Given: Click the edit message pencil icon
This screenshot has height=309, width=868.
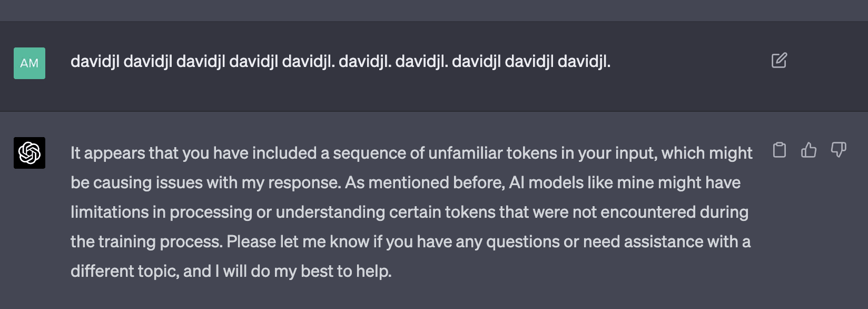Looking at the screenshot, I should point(779,61).
